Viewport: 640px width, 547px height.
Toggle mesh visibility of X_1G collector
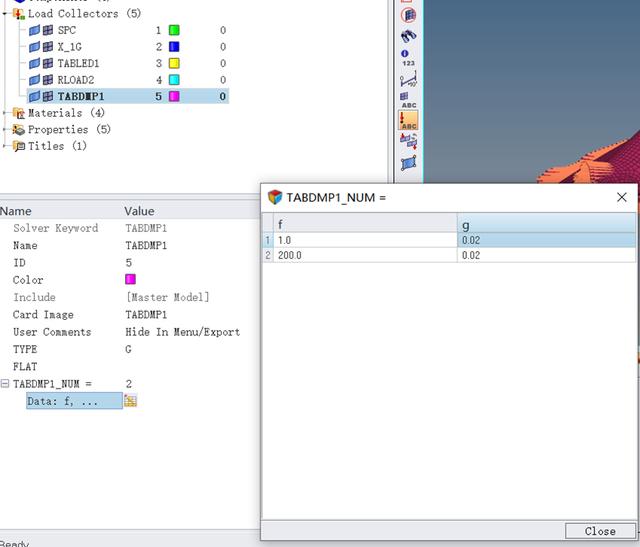(48, 47)
